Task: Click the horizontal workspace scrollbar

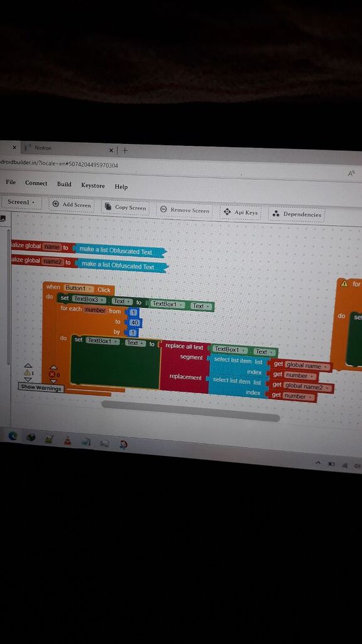Action: point(190,411)
